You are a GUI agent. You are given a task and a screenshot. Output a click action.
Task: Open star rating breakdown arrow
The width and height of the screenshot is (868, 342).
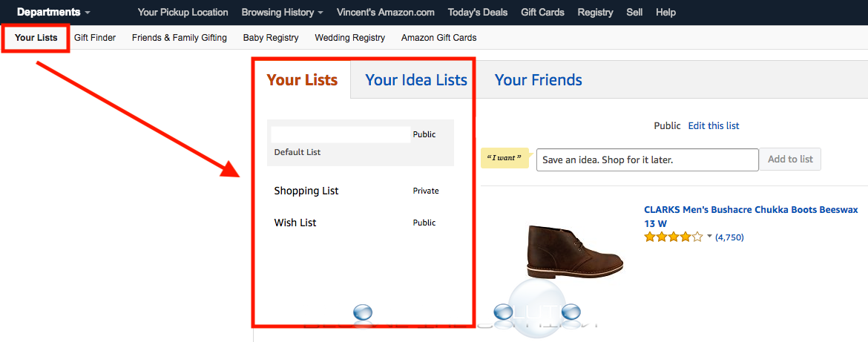pyautogui.click(x=710, y=237)
